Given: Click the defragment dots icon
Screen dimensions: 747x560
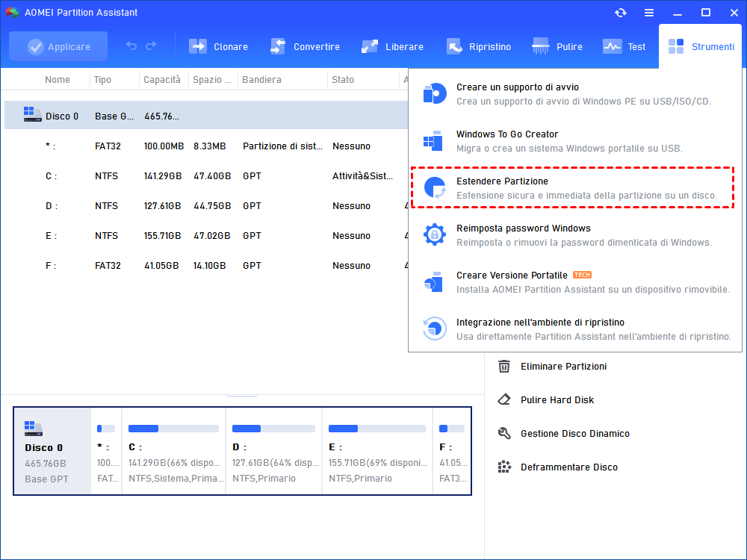Looking at the screenshot, I should tap(504, 467).
